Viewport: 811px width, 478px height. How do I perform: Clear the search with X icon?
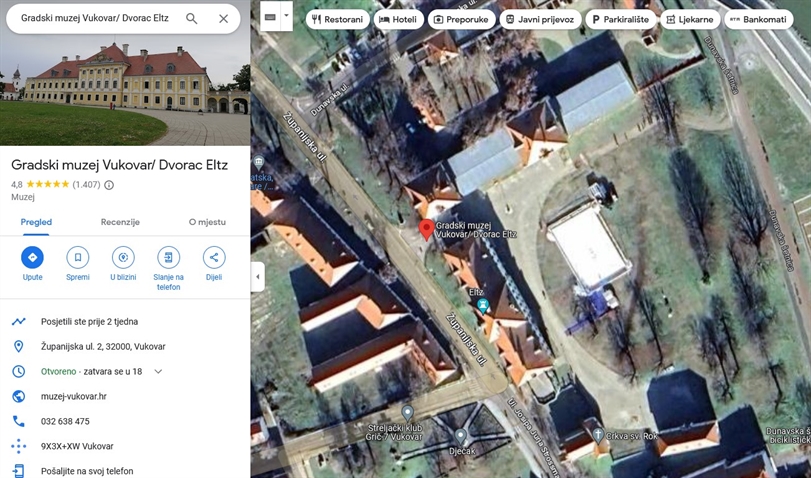(x=223, y=19)
